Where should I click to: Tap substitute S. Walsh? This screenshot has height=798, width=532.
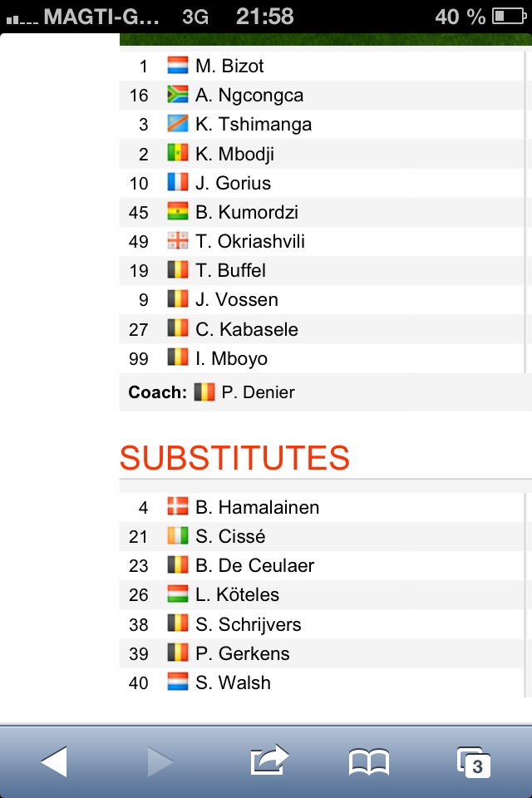[x=233, y=682]
